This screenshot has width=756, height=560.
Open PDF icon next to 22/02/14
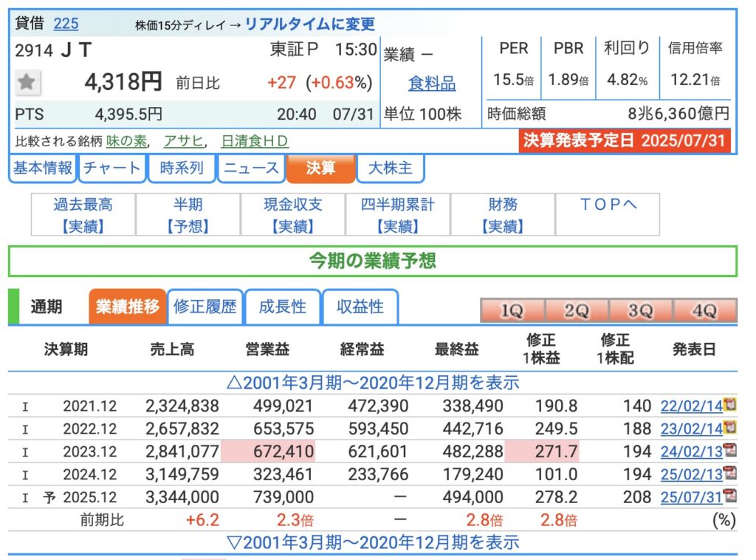(730, 404)
